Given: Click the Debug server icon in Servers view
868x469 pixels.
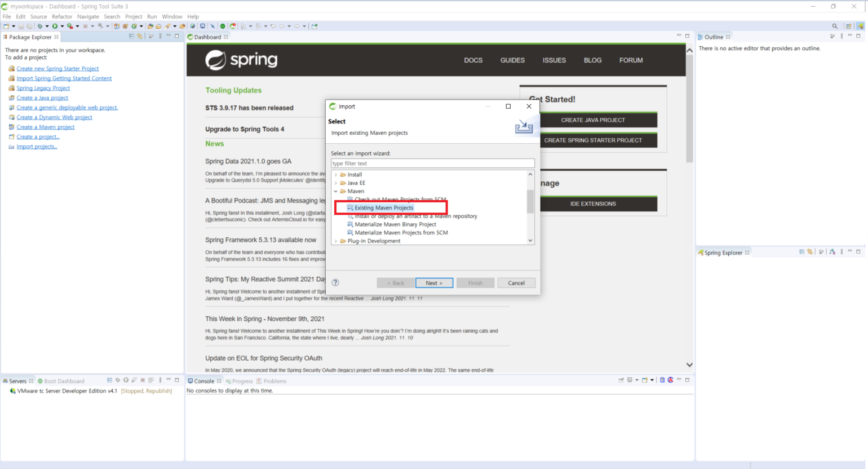Looking at the screenshot, I should pyautogui.click(x=118, y=380).
